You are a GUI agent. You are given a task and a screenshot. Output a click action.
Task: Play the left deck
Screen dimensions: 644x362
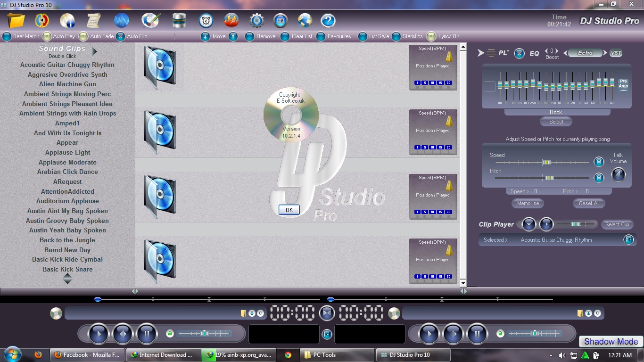[x=99, y=334]
